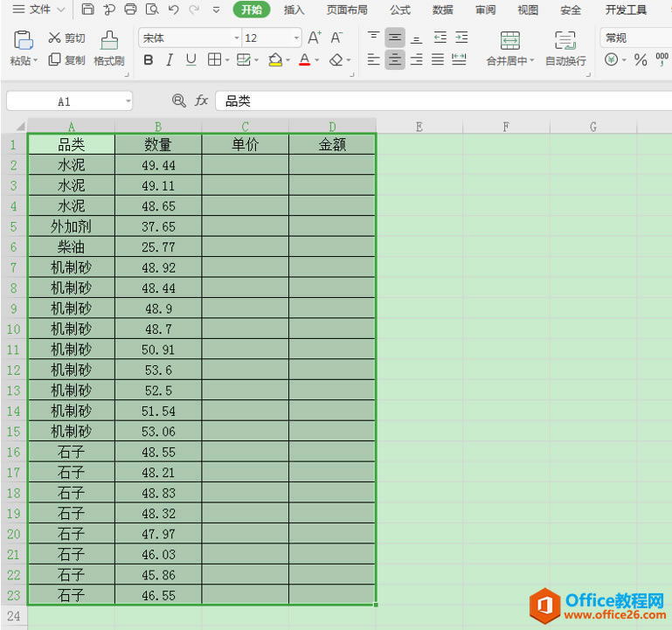Image resolution: width=672 pixels, height=630 pixels.
Task: Activate the Format Painter 格式刷
Action: [x=109, y=48]
